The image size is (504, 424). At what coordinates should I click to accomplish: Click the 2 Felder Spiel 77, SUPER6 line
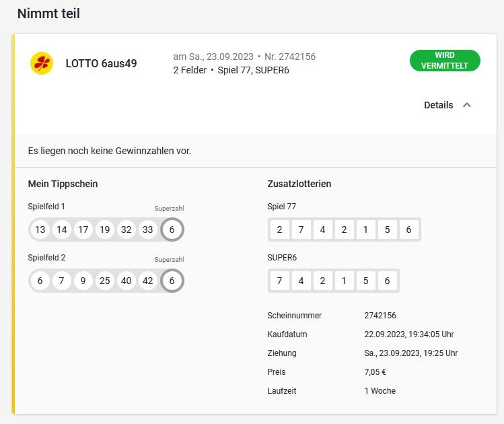(231, 70)
